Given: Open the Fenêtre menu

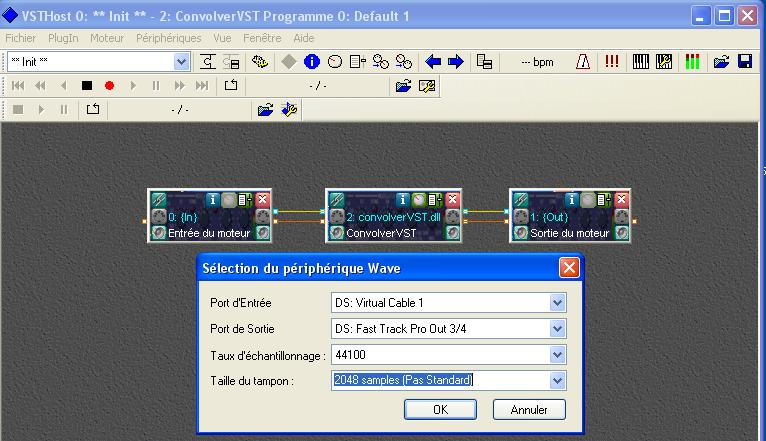Looking at the screenshot, I should pyautogui.click(x=262, y=38).
